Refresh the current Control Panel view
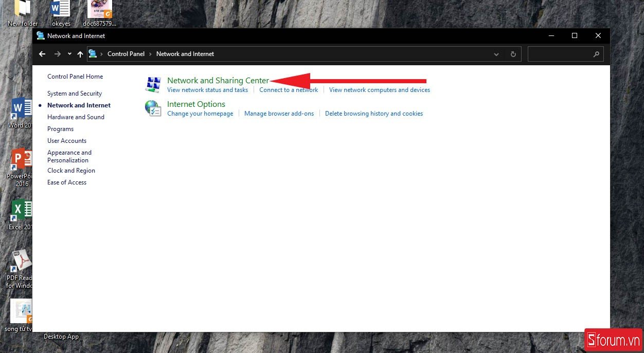The width and height of the screenshot is (644, 353). (x=513, y=54)
